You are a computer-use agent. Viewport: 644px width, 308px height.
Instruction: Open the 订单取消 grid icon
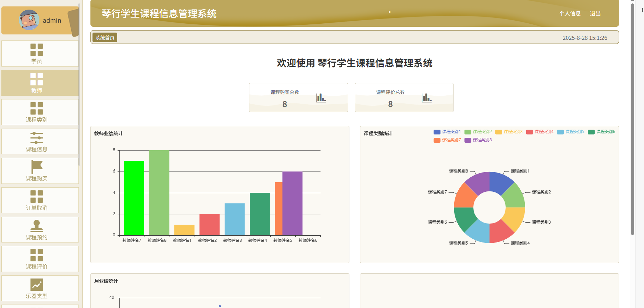point(37,197)
